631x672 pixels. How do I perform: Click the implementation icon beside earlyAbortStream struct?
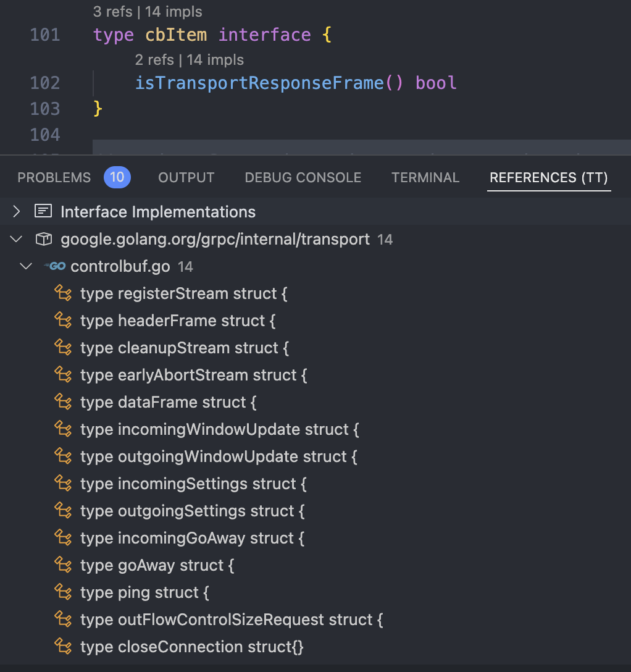(x=64, y=375)
